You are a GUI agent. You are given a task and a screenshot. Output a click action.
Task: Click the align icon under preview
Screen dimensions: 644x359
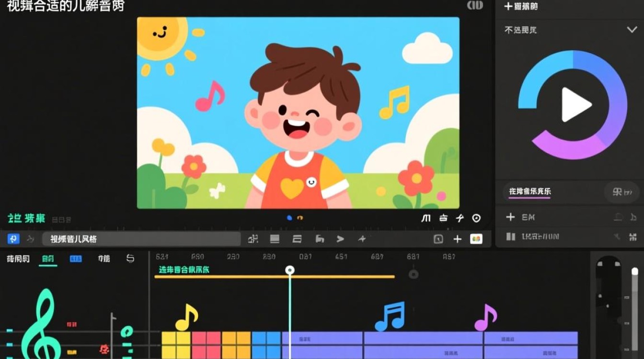[443, 218]
